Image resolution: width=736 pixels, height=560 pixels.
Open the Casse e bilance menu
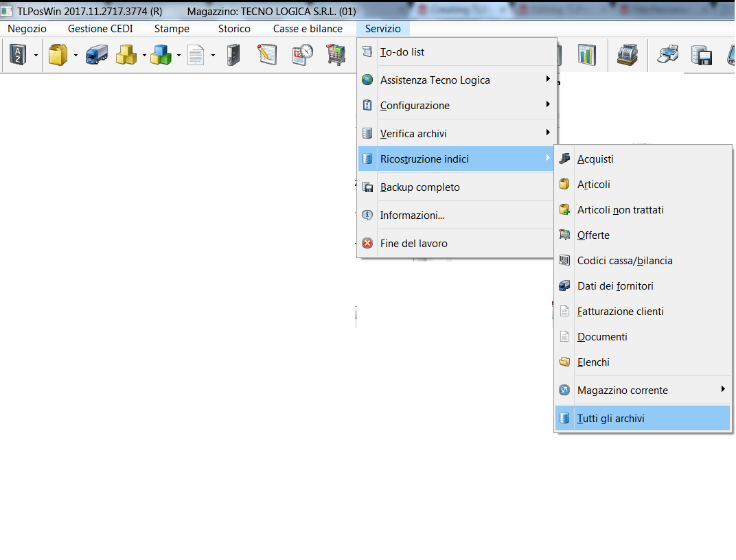(308, 29)
